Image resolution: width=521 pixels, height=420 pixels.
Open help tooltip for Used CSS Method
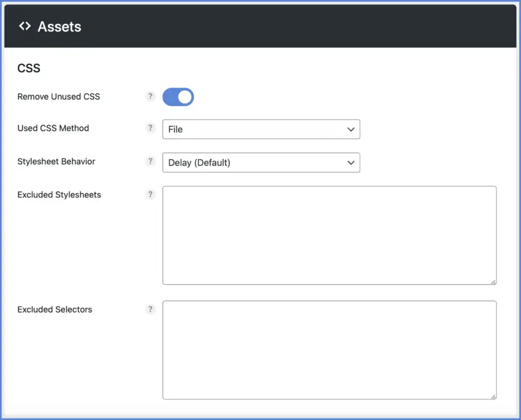pyautogui.click(x=150, y=128)
